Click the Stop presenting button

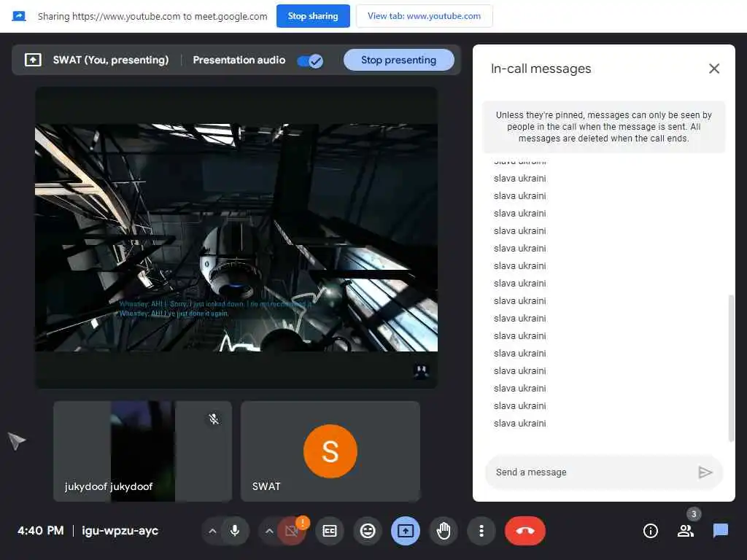click(399, 60)
